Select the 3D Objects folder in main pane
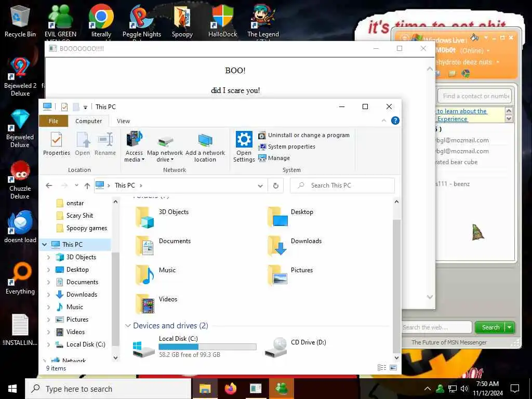532x399 pixels. pos(162,217)
